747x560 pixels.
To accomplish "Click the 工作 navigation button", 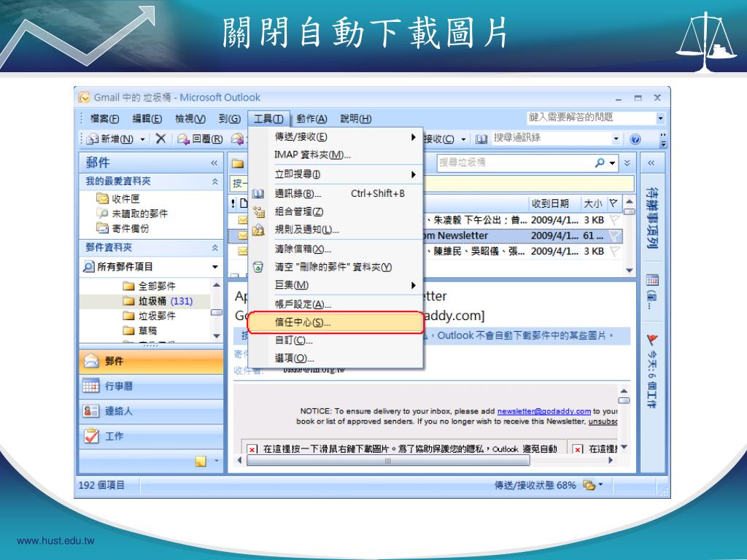I will coord(151,436).
